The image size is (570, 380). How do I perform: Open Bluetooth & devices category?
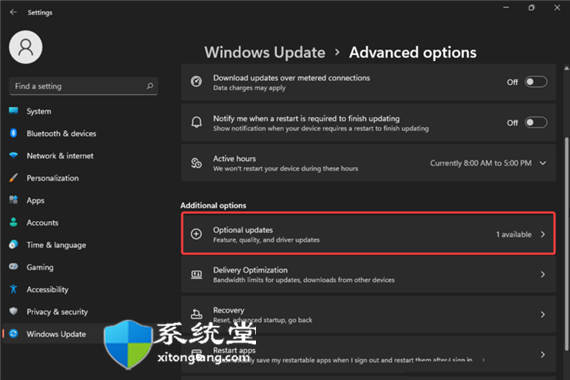tap(61, 133)
